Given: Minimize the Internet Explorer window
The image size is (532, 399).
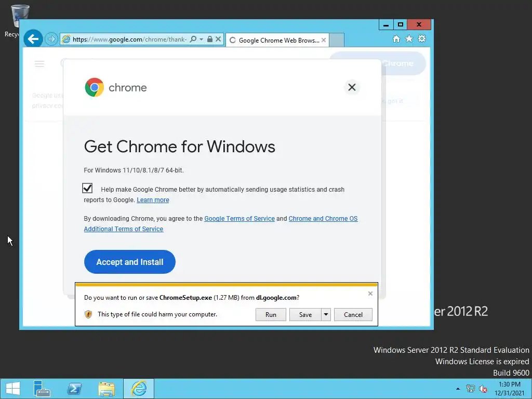Looking at the screenshot, I should pyautogui.click(x=386, y=25).
